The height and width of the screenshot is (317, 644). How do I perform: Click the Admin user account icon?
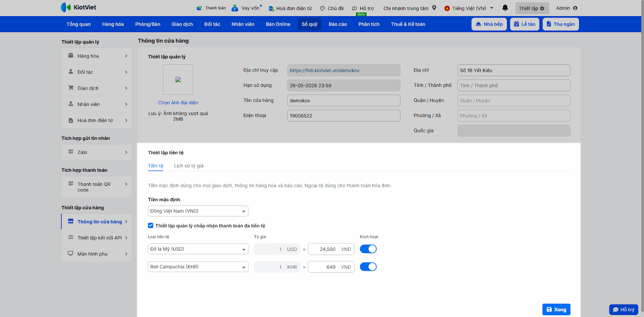575,8
